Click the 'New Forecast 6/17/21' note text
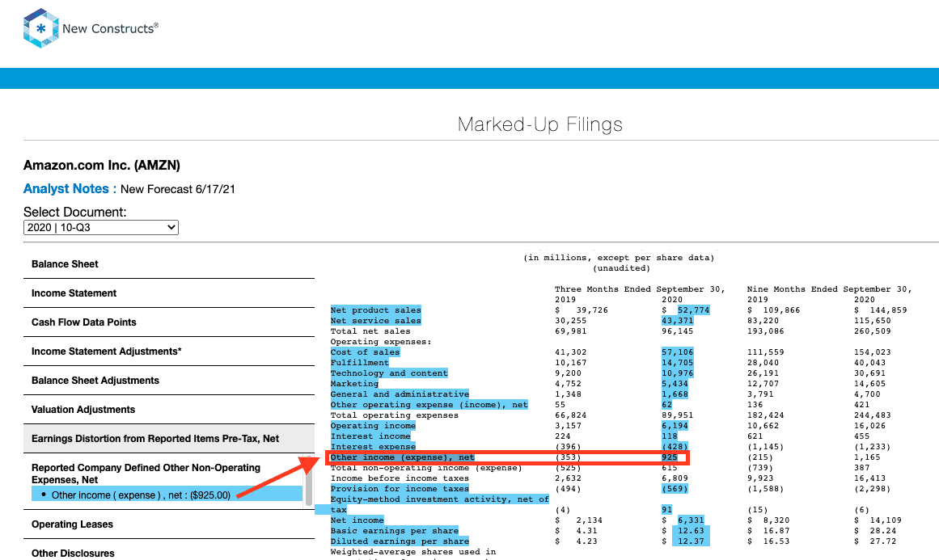Screen dimensions: 939x560 (x=178, y=189)
